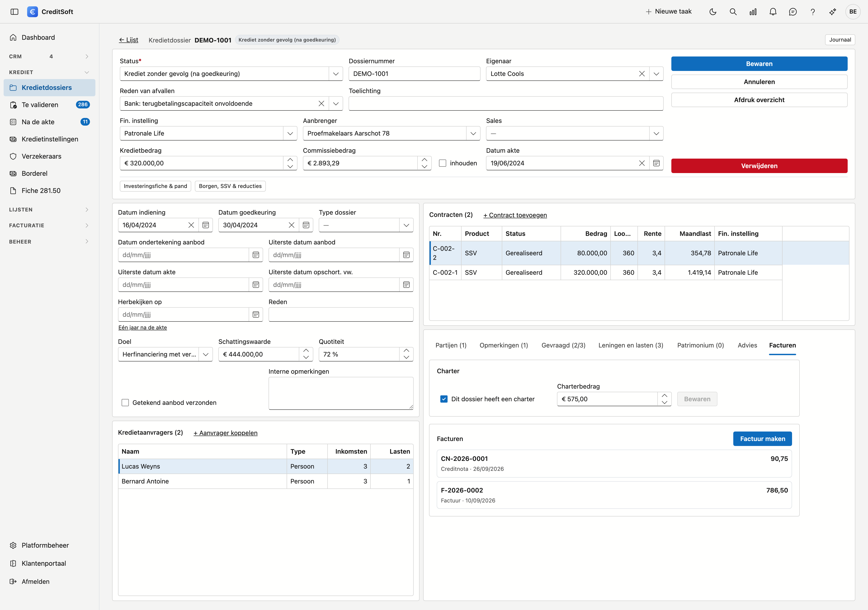Open the Aanbrenger dropdown

click(473, 134)
